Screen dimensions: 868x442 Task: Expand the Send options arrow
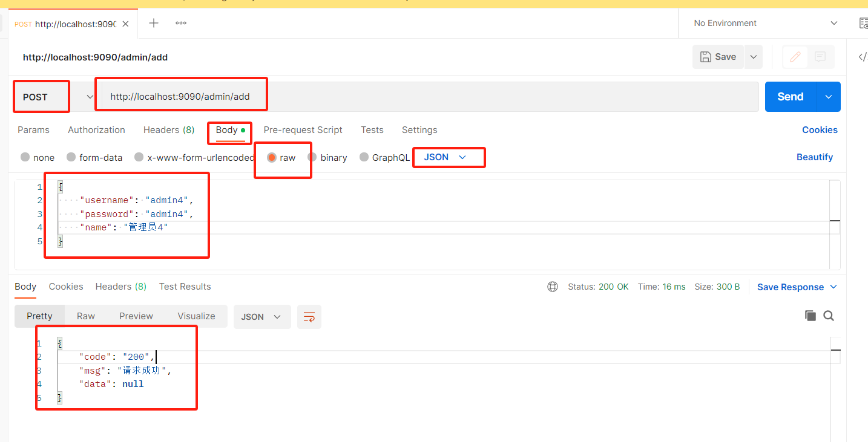[829, 97]
